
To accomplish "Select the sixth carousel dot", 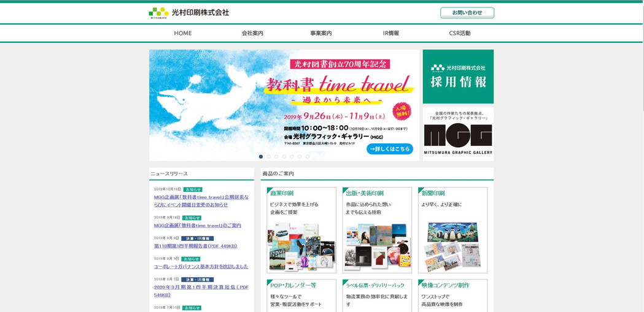I will pyautogui.click(x=300, y=157).
